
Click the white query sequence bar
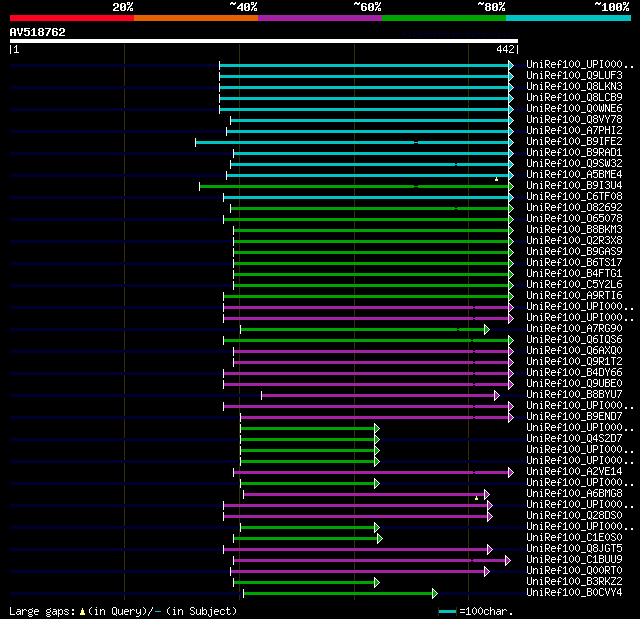point(264,41)
